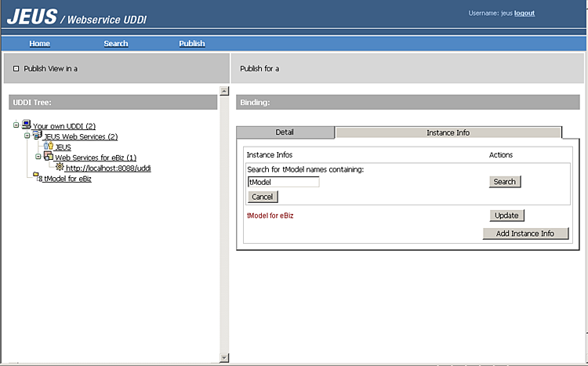Click the gear icon beside localhost binding URL

[x=60, y=167]
